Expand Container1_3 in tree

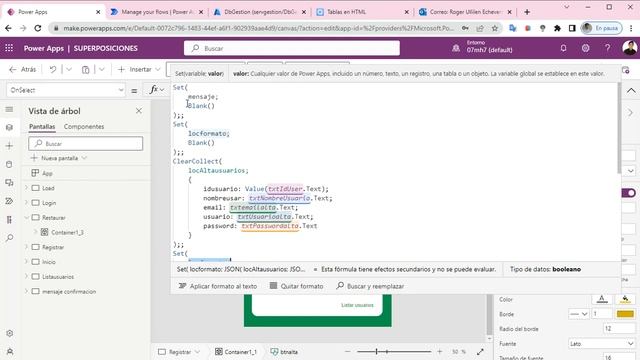tap(35, 232)
